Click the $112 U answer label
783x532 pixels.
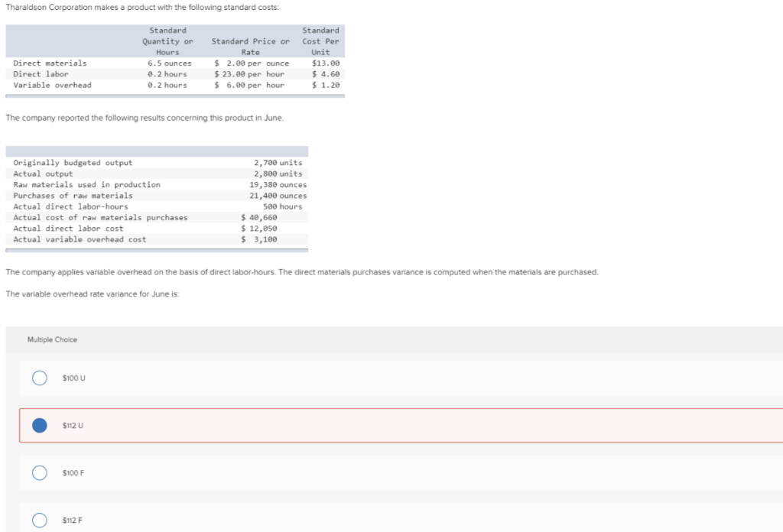click(x=73, y=426)
